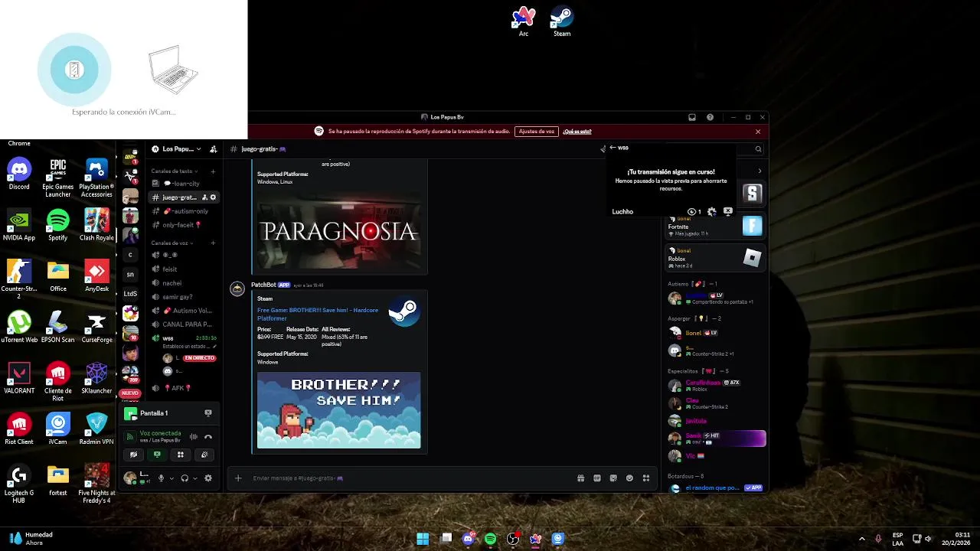The image size is (980, 551).
Task: Open the Roblox activity card
Action: coord(716,258)
